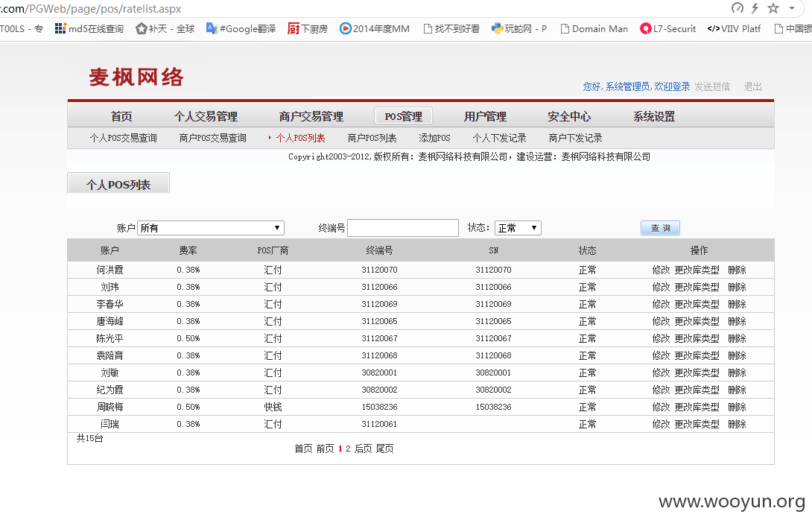This screenshot has height=523, width=812.
Task: Go to 商户POS交易查询 submenu
Action: click(213, 138)
